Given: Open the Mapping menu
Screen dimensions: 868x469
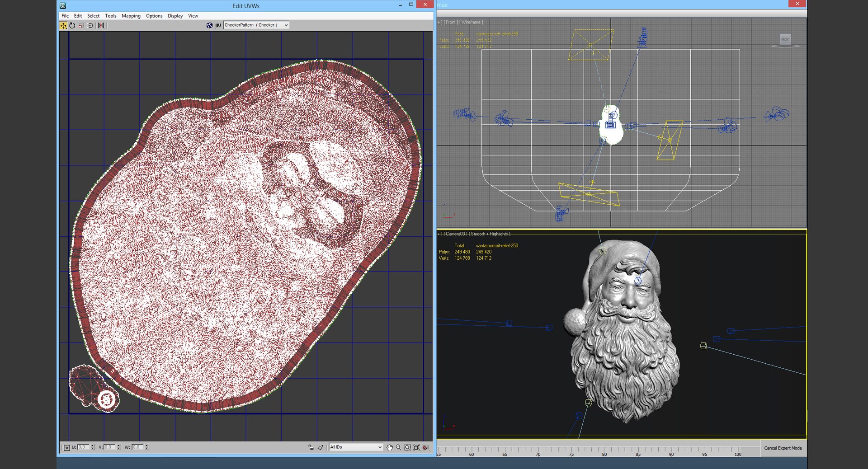Looking at the screenshot, I should pyautogui.click(x=131, y=16).
